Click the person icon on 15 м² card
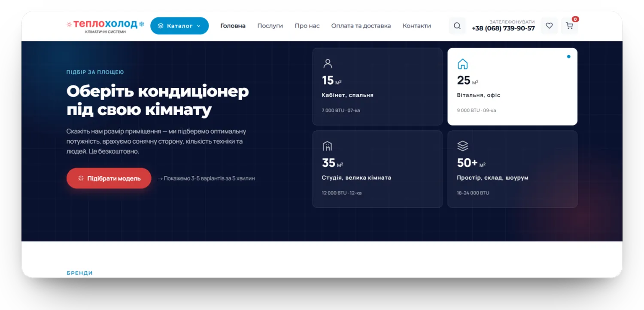 click(x=328, y=64)
